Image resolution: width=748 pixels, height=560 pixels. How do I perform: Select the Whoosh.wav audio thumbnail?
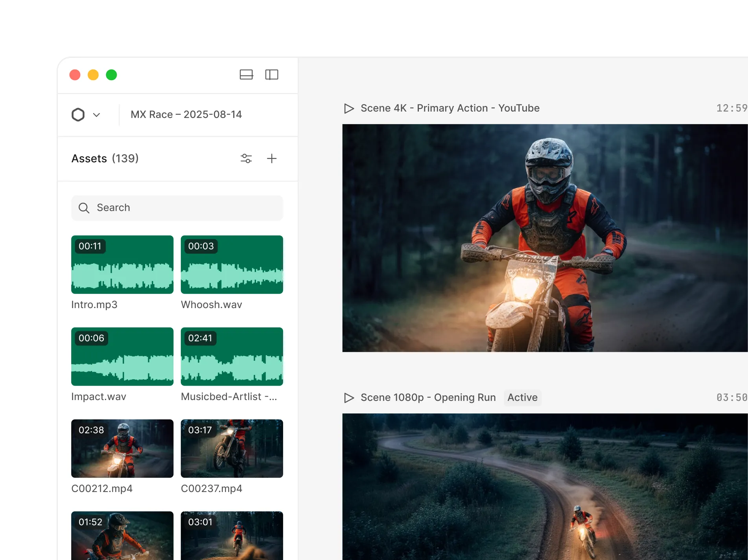232,264
